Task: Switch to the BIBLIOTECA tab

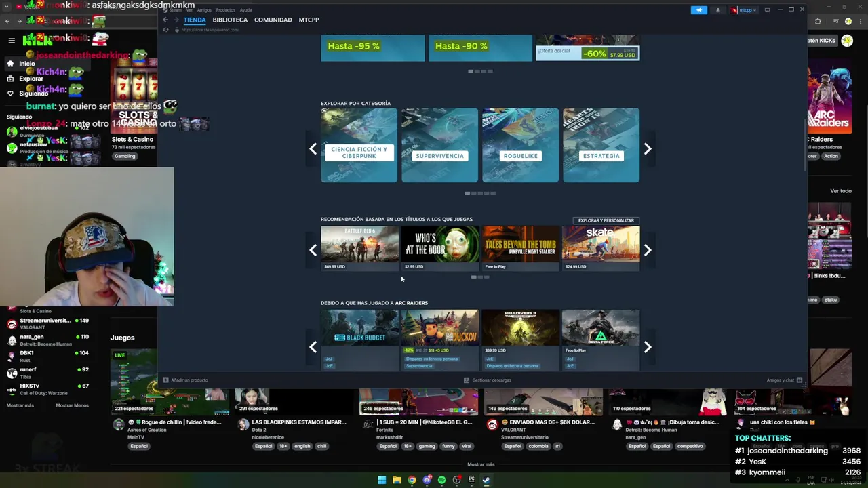Action: (230, 20)
